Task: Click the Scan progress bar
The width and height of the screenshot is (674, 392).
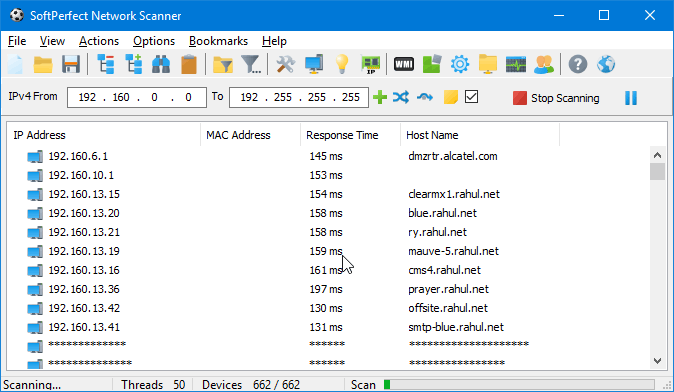Action: [519, 384]
